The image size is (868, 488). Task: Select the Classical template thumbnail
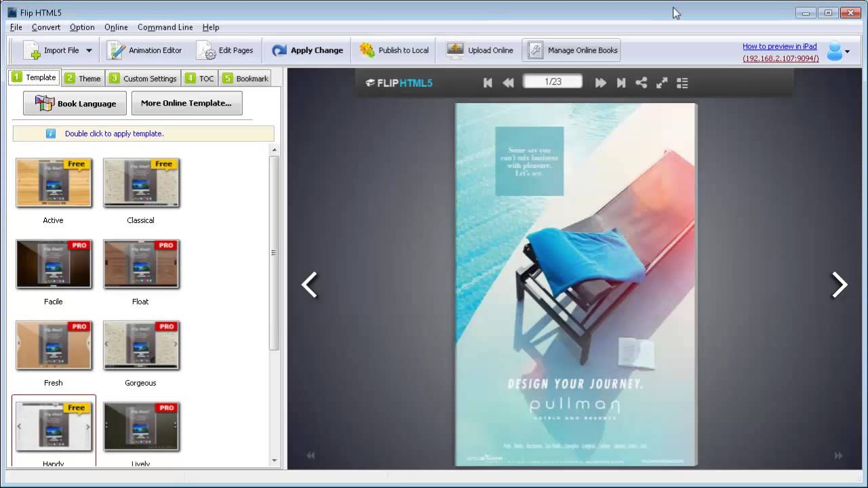(x=141, y=183)
